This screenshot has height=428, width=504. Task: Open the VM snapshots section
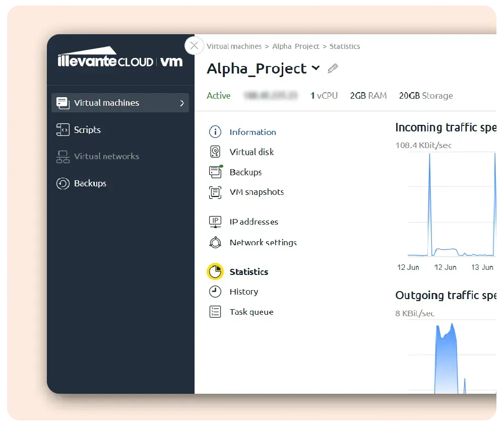pos(257,192)
